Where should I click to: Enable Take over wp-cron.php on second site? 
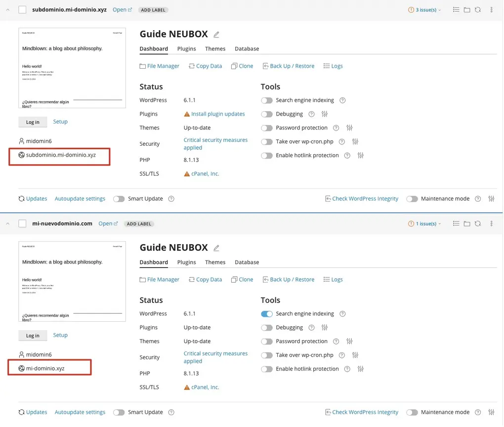(x=266, y=355)
